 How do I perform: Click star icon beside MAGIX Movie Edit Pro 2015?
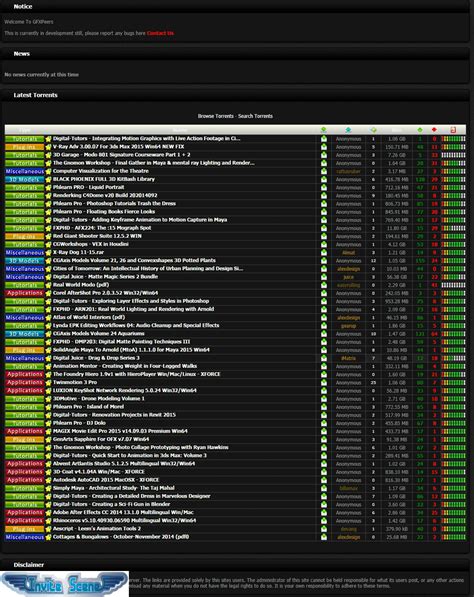[x=48, y=431]
